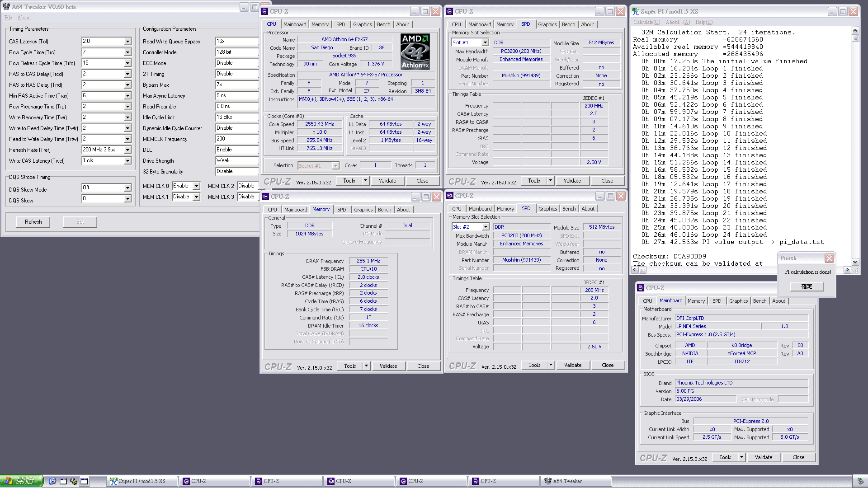
Task: Open the Refresh Rate (Tref) dropdown
Action: point(127,150)
